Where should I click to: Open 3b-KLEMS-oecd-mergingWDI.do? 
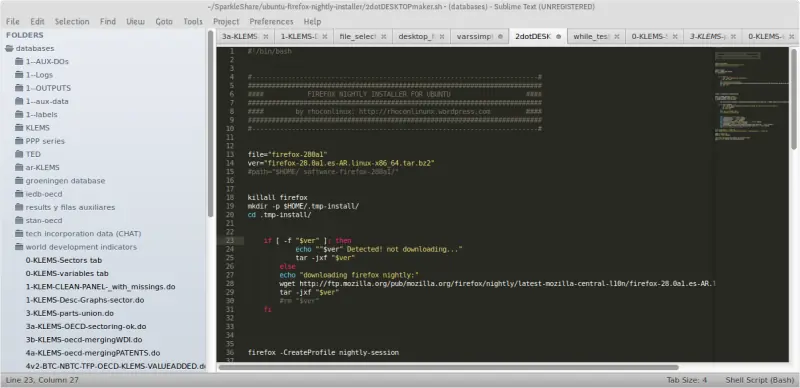point(84,340)
